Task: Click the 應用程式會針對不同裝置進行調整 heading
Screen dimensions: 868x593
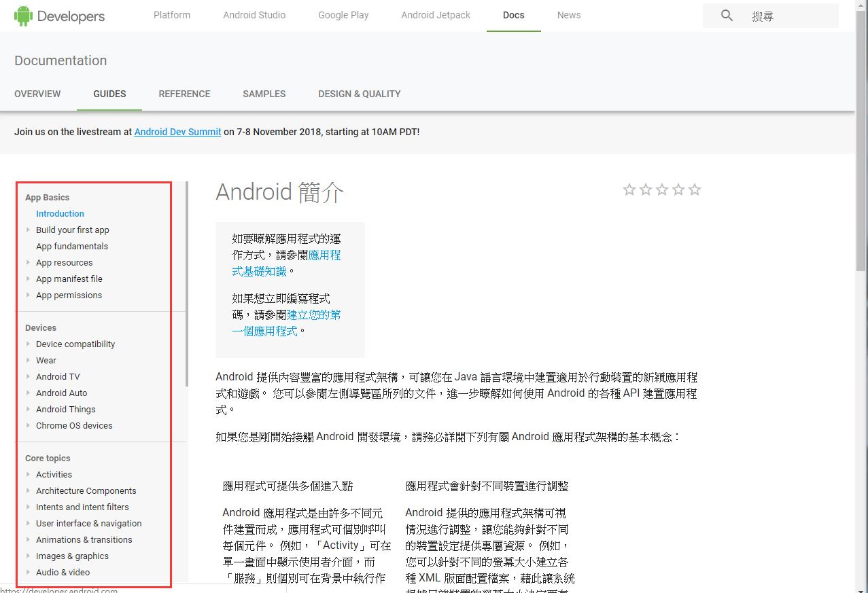Action: coord(487,486)
